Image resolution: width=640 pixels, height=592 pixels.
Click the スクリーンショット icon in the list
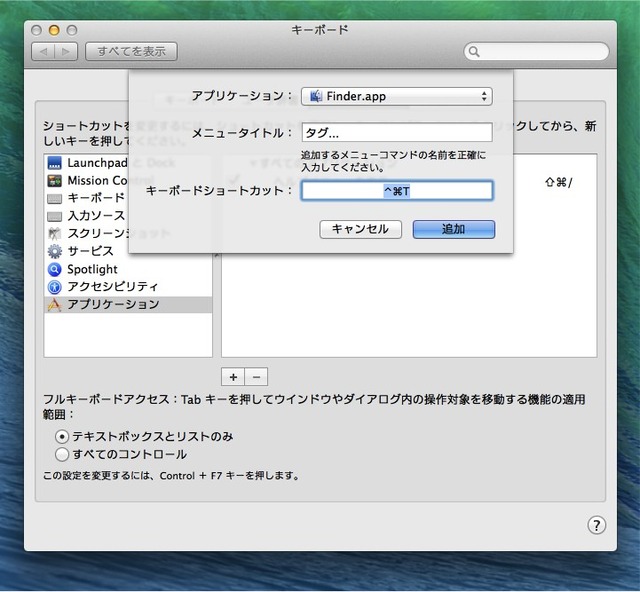pyautogui.click(x=54, y=234)
